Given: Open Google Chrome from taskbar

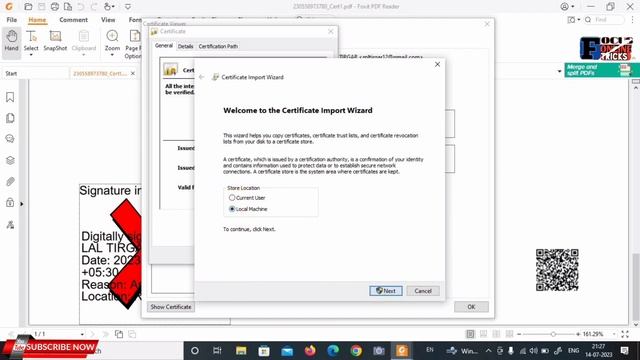Looking at the screenshot, I should (x=356, y=351).
